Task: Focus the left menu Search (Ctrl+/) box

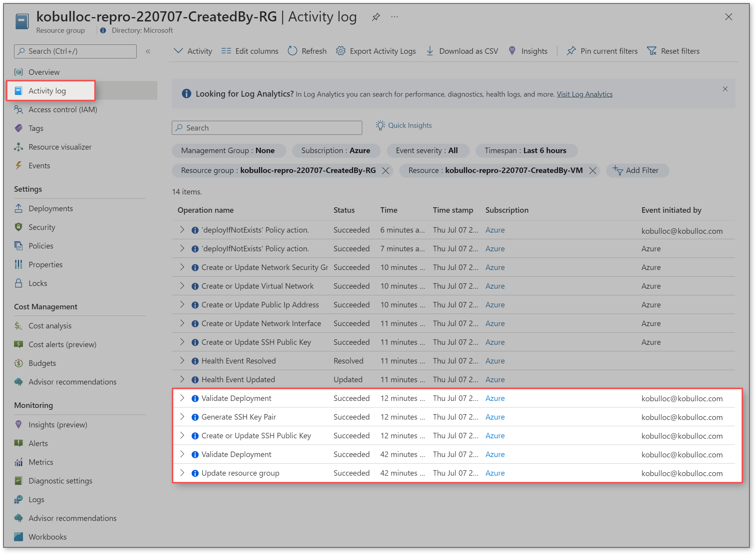Action: pos(75,51)
